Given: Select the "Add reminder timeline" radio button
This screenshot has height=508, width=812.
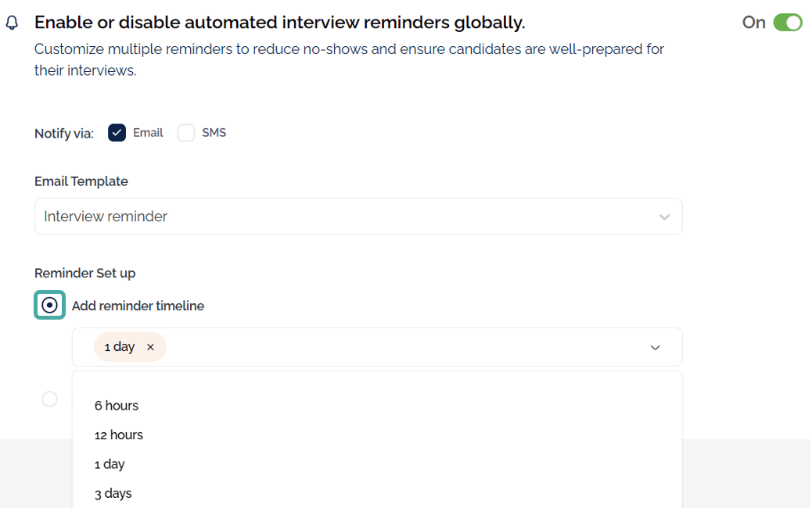Looking at the screenshot, I should pyautogui.click(x=49, y=306).
